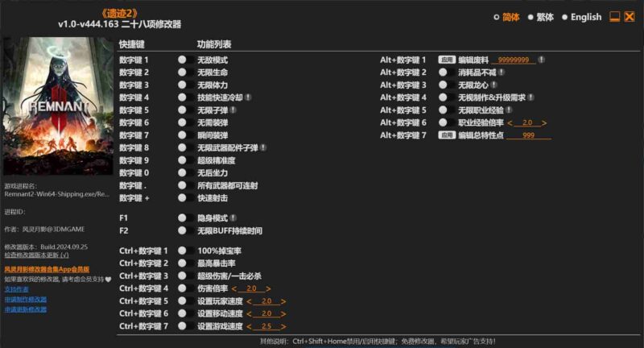The width and height of the screenshot is (644, 348).
Task: Click 申请更新修改器 link
Action: (x=26, y=309)
